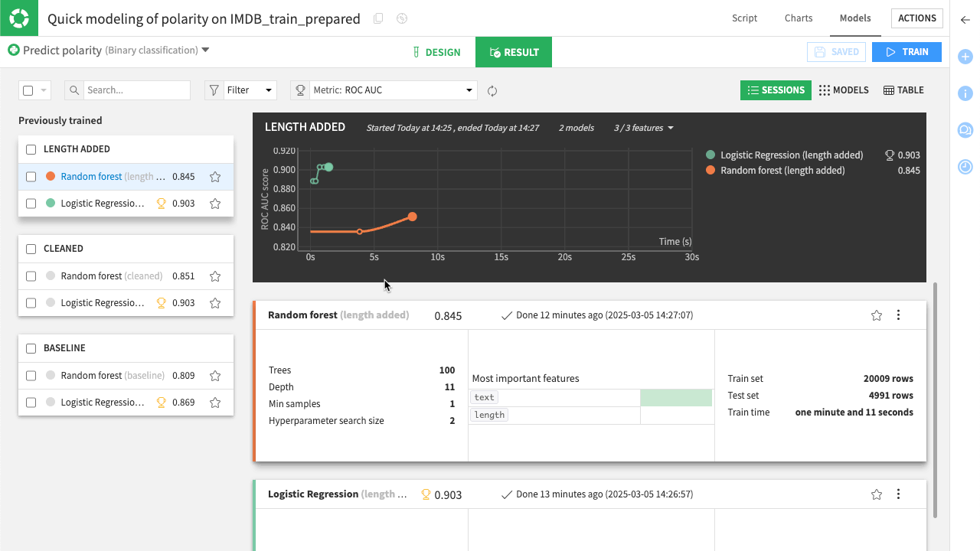The image size is (980, 551).
Task: Click the refresh icon next to the Metric selector
Action: pyautogui.click(x=492, y=91)
